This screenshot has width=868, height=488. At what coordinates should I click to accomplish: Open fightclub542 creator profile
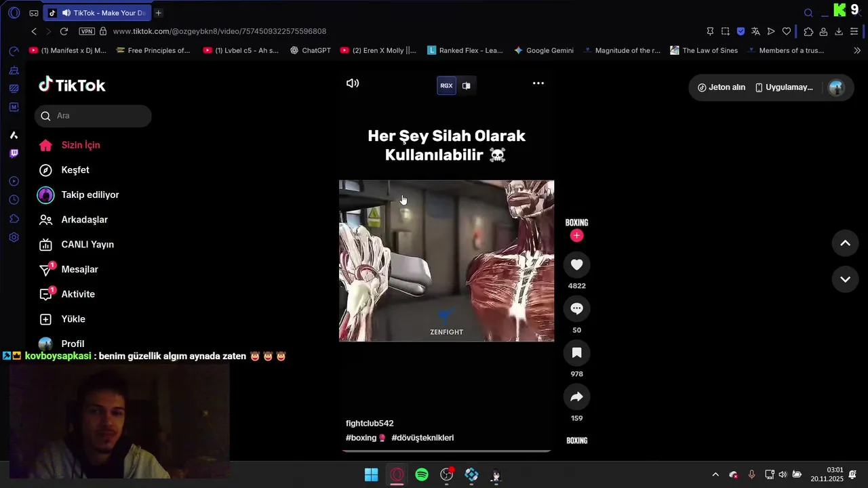[x=370, y=424]
